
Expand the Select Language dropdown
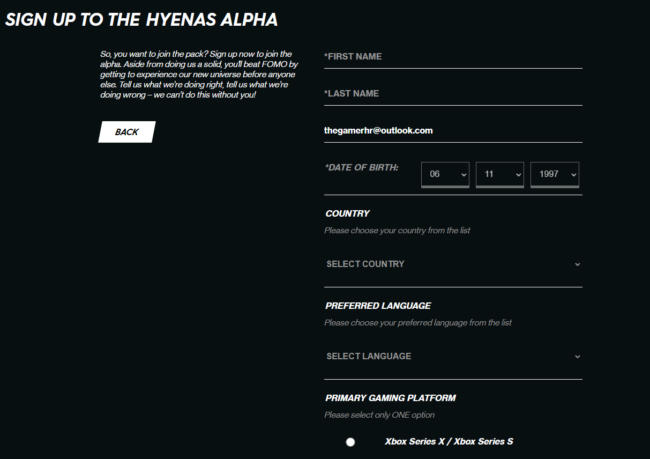452,356
